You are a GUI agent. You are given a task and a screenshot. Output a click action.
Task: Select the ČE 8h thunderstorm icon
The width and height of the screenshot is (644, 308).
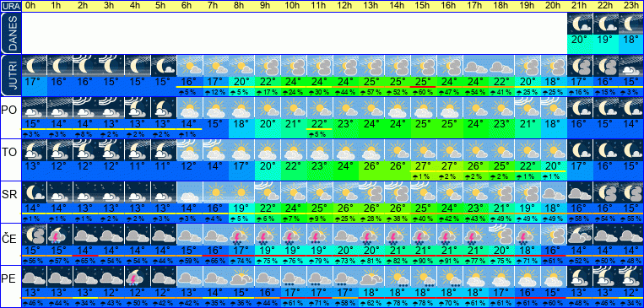coord(241,235)
